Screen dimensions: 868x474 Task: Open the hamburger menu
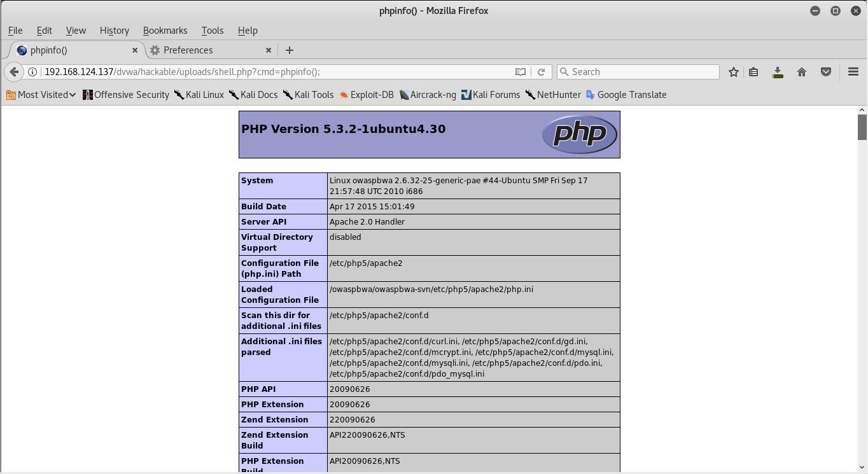(853, 72)
